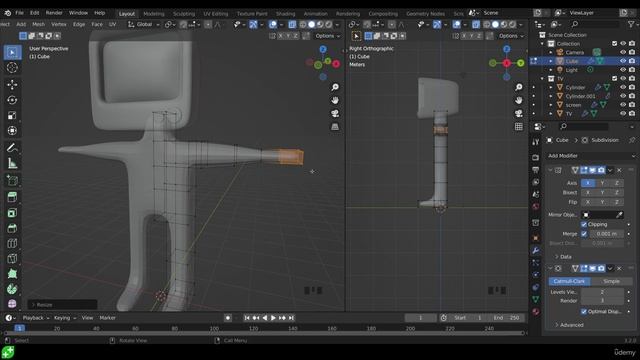
Task: Select the Bevel tool
Action: 12,228
